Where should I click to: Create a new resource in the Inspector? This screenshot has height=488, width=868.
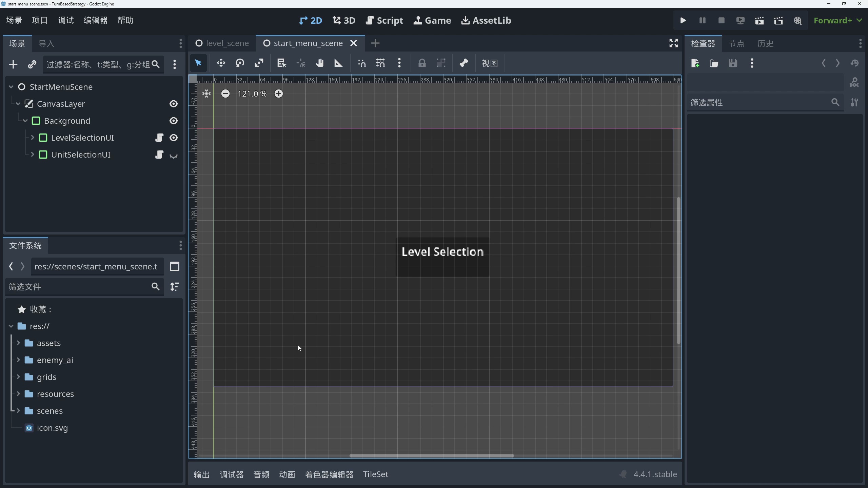(x=695, y=63)
